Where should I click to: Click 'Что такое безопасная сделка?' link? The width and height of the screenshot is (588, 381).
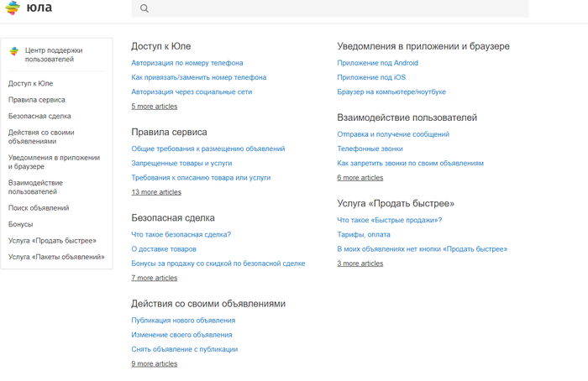(181, 234)
